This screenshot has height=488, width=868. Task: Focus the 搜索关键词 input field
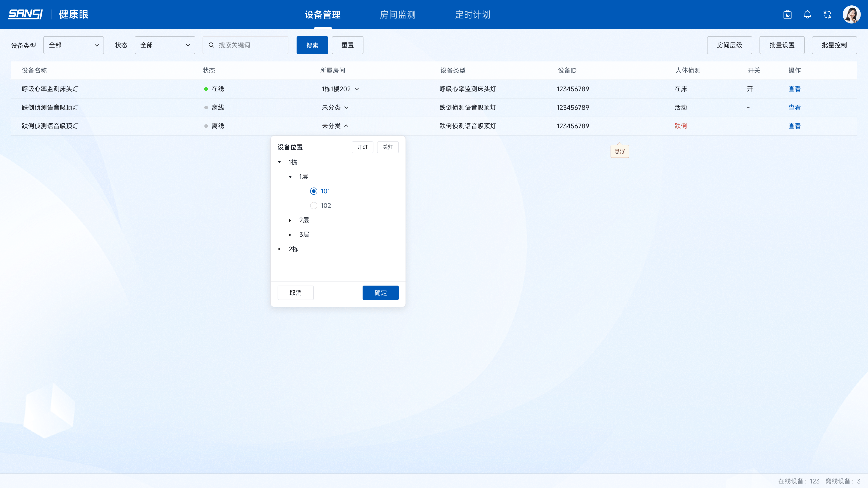pos(245,45)
